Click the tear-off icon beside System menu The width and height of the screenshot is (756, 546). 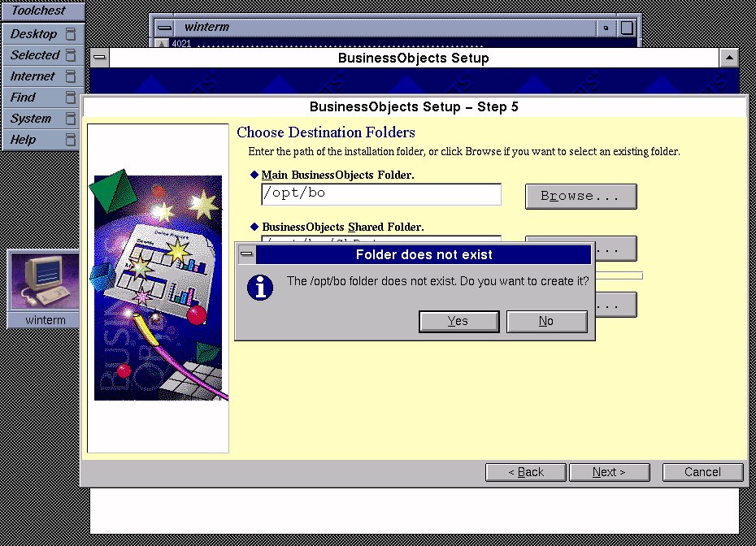[71, 119]
